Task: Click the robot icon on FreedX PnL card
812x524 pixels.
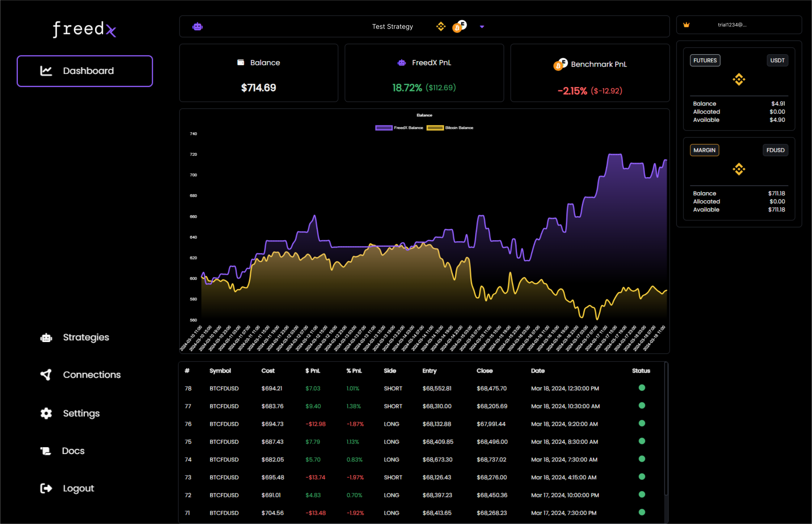Action: pyautogui.click(x=402, y=63)
